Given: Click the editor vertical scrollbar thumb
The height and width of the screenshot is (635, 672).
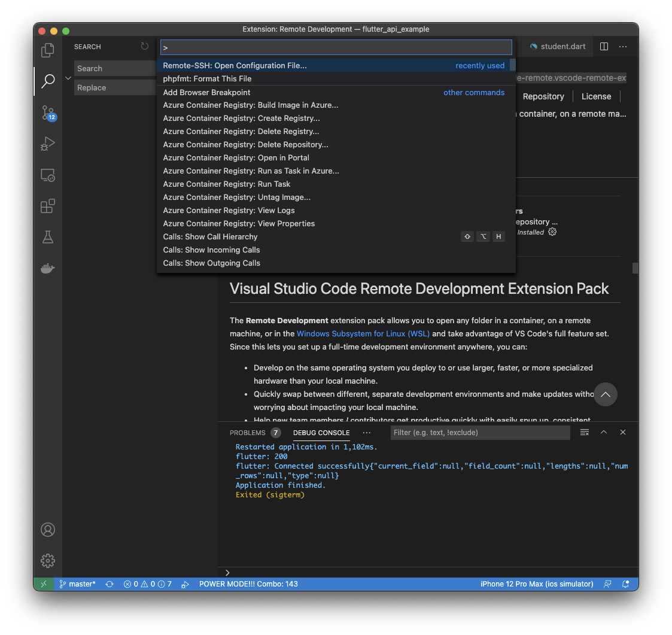Looking at the screenshot, I should point(635,268).
